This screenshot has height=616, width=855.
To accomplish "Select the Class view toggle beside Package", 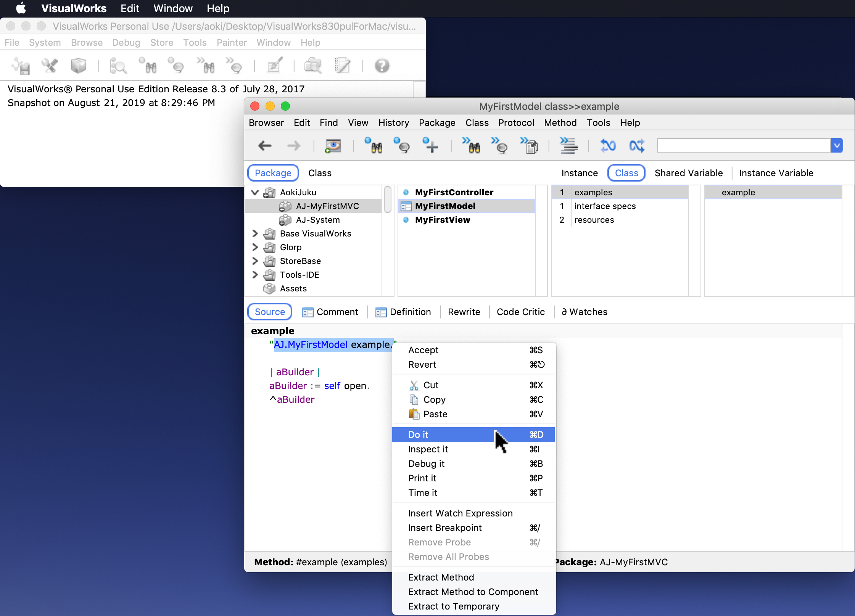I will pos(320,173).
